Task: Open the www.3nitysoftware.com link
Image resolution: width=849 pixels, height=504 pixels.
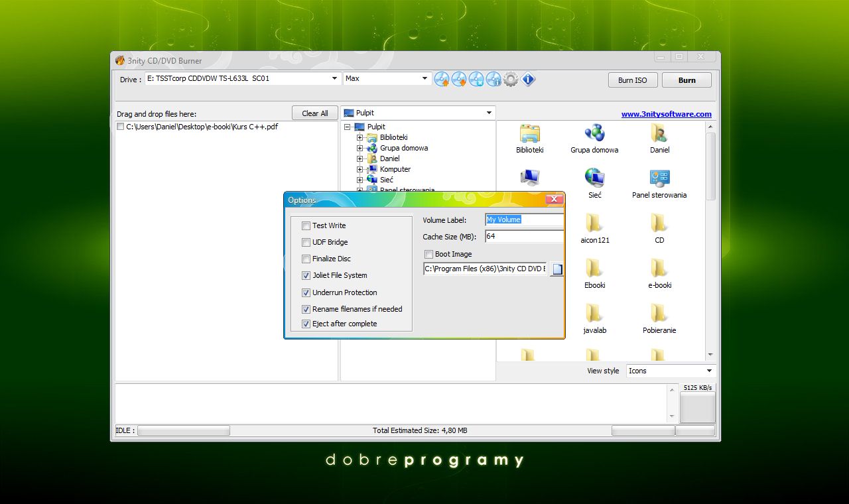Action: [666, 114]
